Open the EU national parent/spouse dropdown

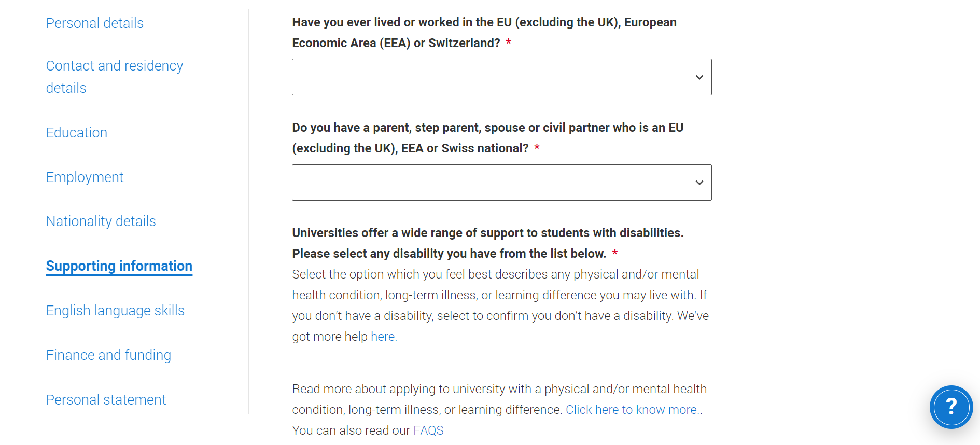501,183
